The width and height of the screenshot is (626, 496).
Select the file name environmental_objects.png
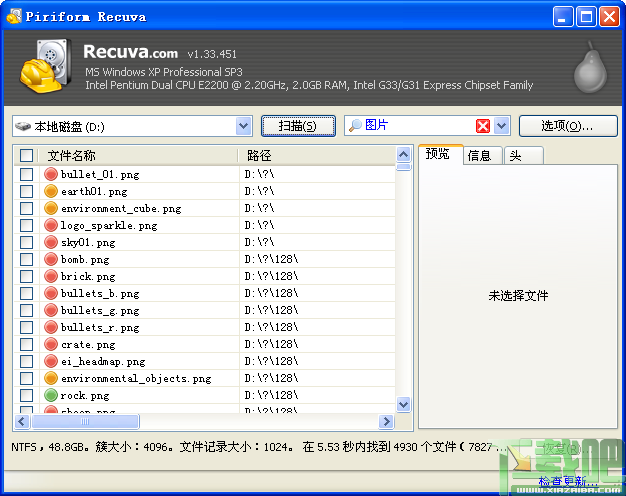click(136, 378)
